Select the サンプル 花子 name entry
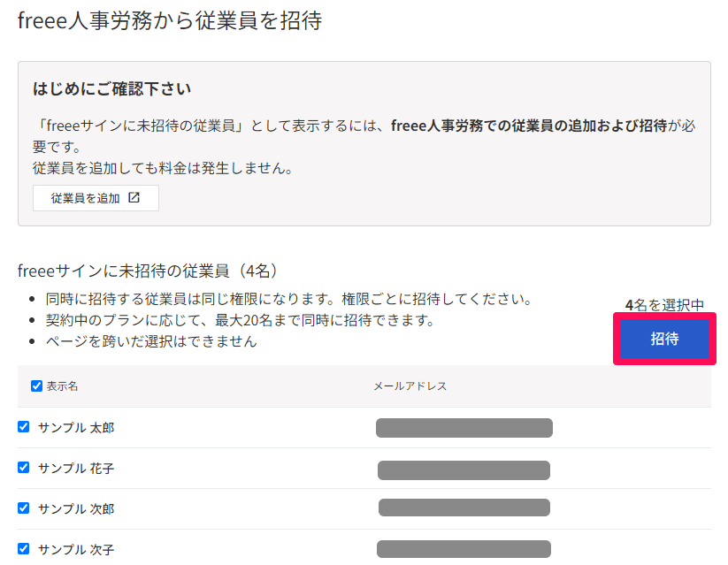Image resolution: width=728 pixels, height=565 pixels. tap(76, 467)
